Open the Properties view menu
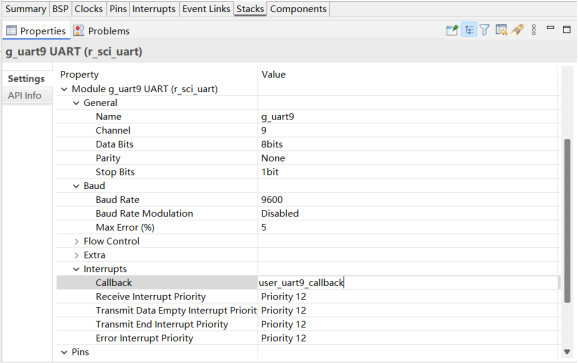578x363 pixels. point(534,30)
